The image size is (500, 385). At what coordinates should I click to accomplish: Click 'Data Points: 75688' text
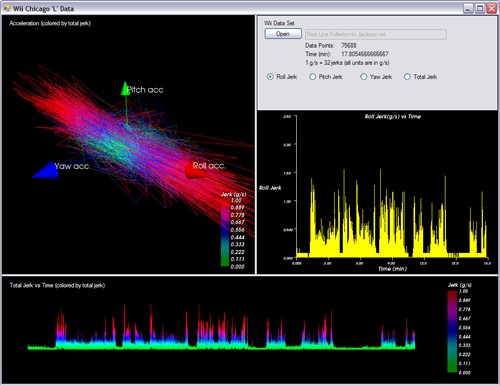pos(331,46)
